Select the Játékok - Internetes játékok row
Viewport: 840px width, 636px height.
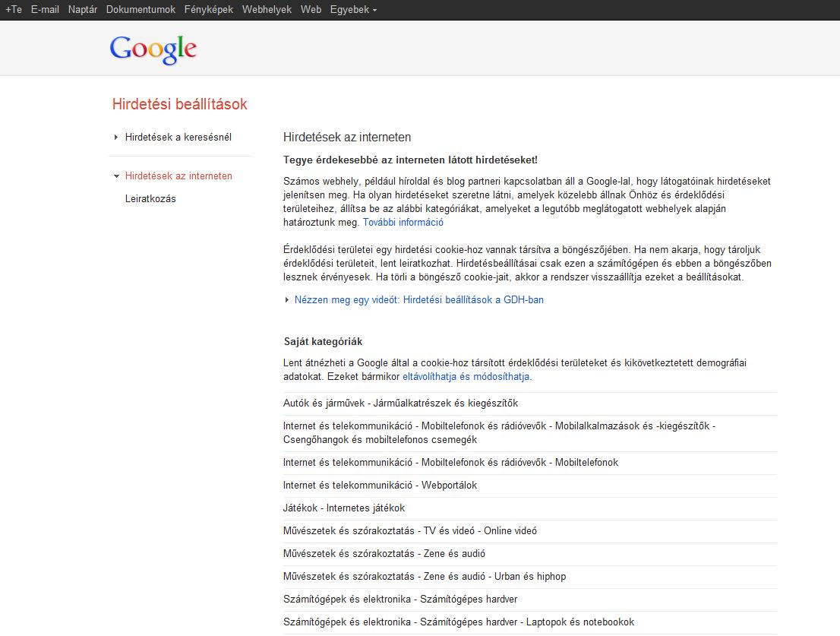click(530, 508)
